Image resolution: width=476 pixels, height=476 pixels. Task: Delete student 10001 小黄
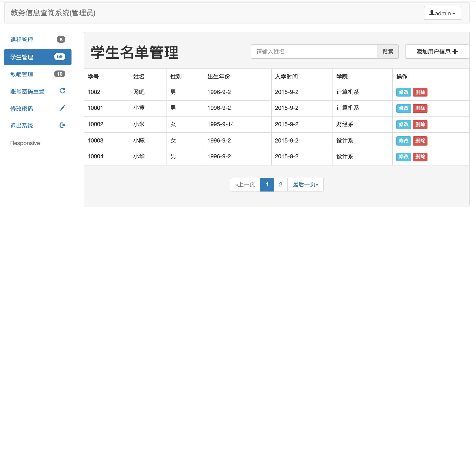tap(420, 108)
